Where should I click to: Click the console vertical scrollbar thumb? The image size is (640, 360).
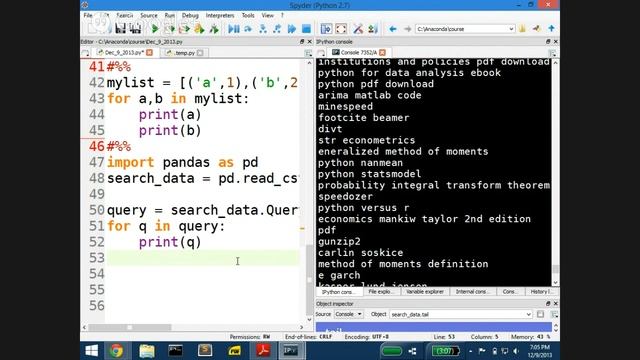pos(555,269)
